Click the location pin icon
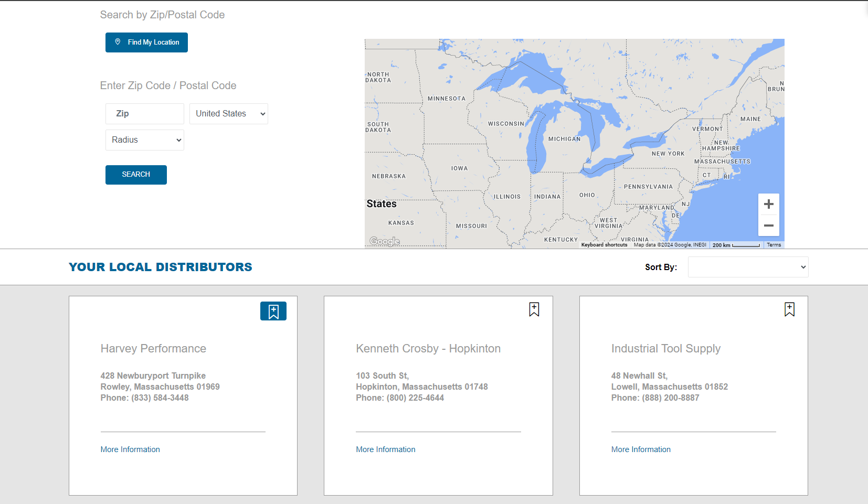 [x=118, y=42]
